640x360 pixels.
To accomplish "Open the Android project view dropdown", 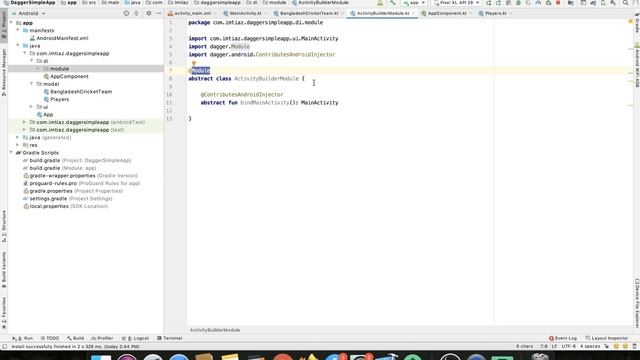I will [x=29, y=13].
